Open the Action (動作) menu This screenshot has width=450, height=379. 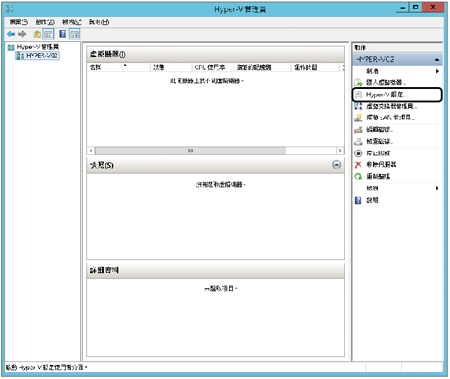45,22
